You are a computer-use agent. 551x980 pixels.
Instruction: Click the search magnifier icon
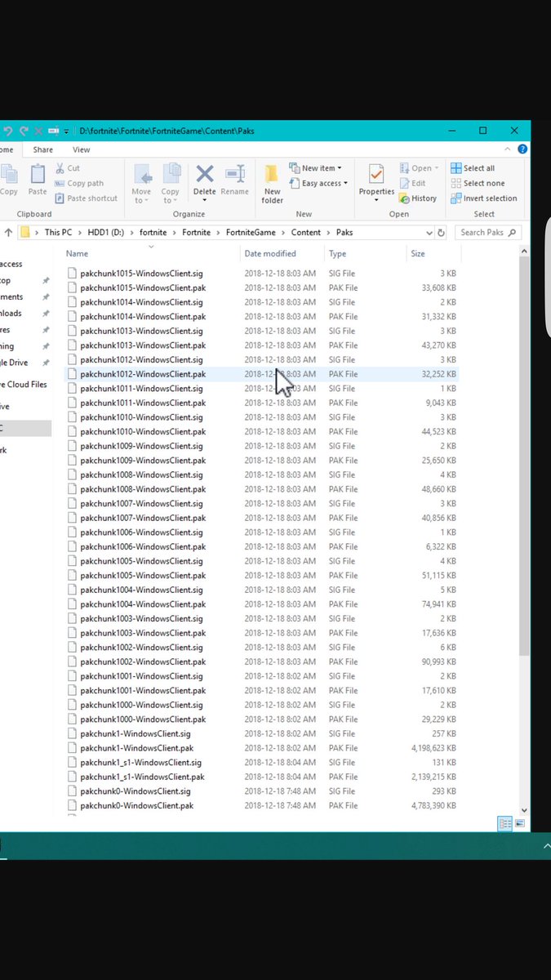pyautogui.click(x=513, y=232)
